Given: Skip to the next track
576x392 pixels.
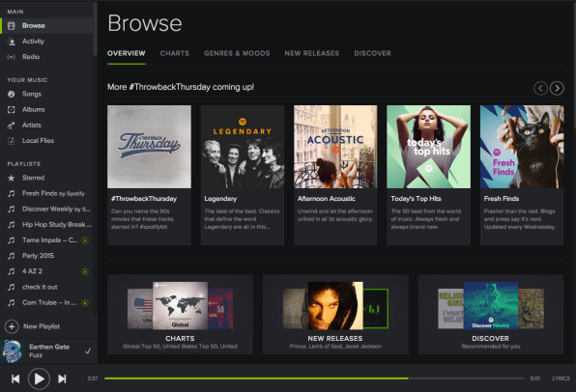Looking at the screenshot, I should 62,378.
